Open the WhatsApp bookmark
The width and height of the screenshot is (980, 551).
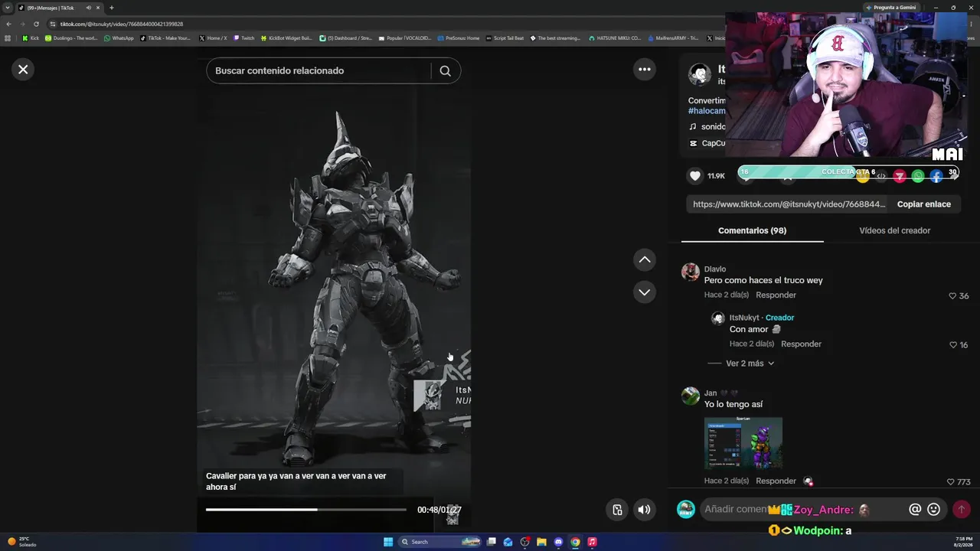pos(119,38)
